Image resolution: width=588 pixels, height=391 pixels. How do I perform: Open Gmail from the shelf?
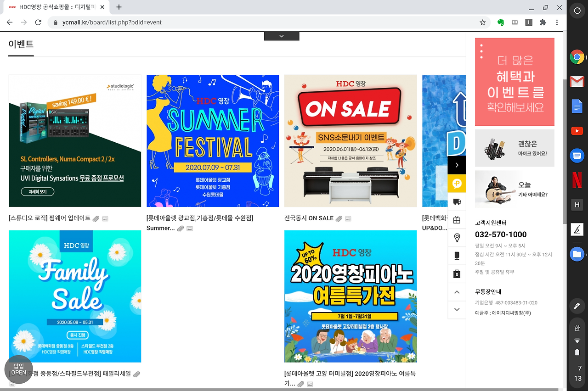(577, 82)
